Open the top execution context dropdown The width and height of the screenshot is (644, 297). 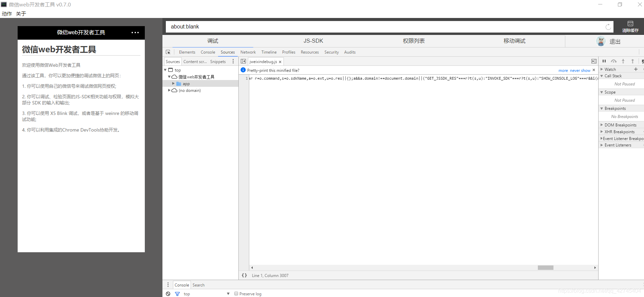pyautogui.click(x=207, y=294)
